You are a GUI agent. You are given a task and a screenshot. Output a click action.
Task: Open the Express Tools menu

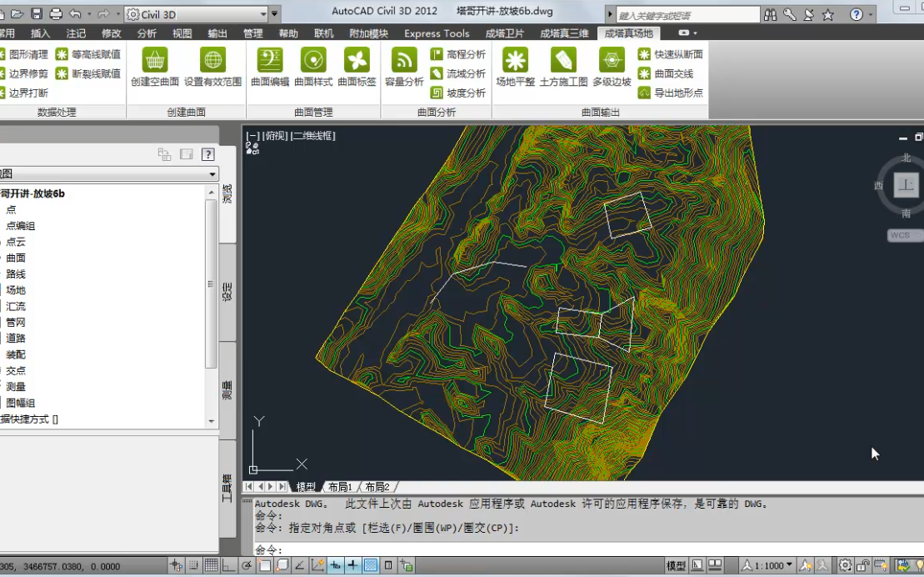436,34
